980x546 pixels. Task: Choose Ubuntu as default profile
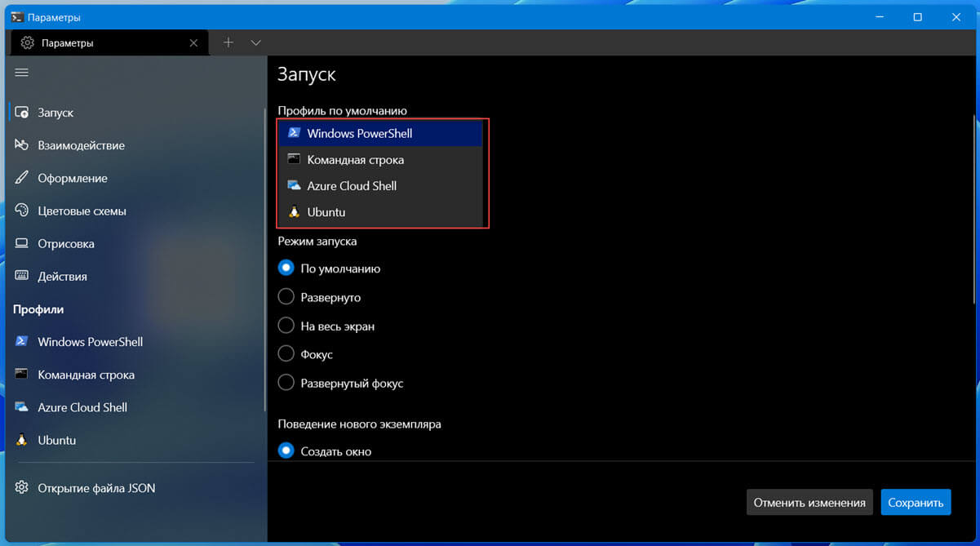click(381, 211)
